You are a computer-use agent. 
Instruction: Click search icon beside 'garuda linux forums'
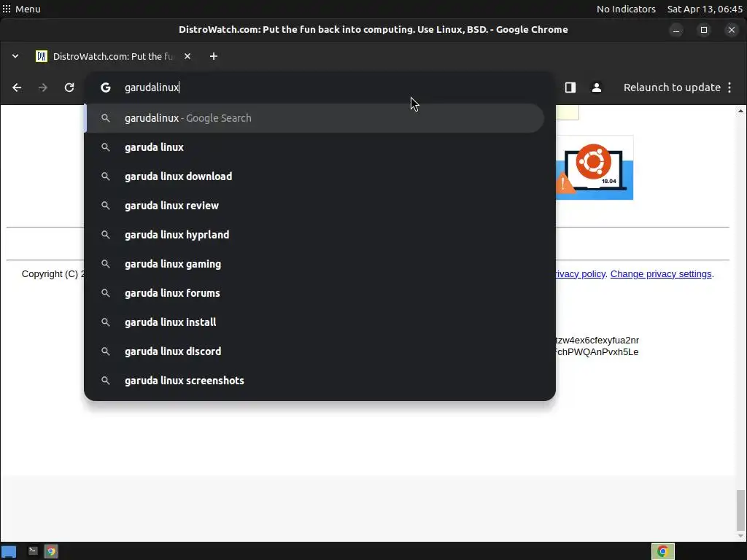tap(106, 293)
